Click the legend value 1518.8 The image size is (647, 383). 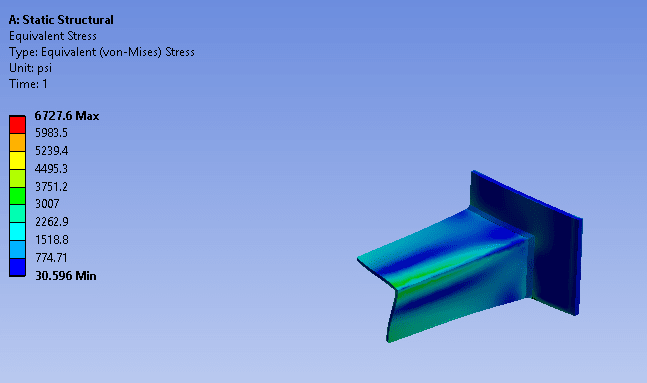pyautogui.click(x=52, y=240)
